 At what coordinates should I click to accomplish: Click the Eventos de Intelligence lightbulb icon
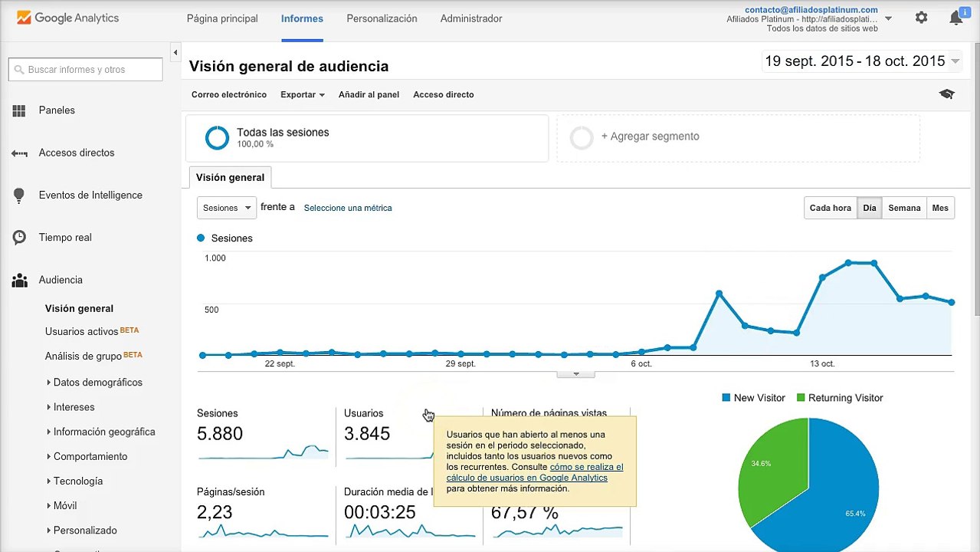coord(19,195)
